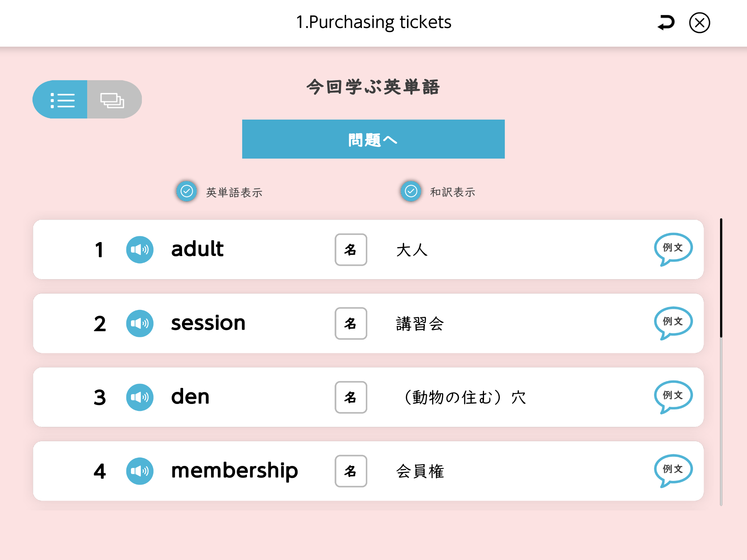Screen dimensions: 747x560
Task: Open example sentence for "adult"
Action: [673, 249]
